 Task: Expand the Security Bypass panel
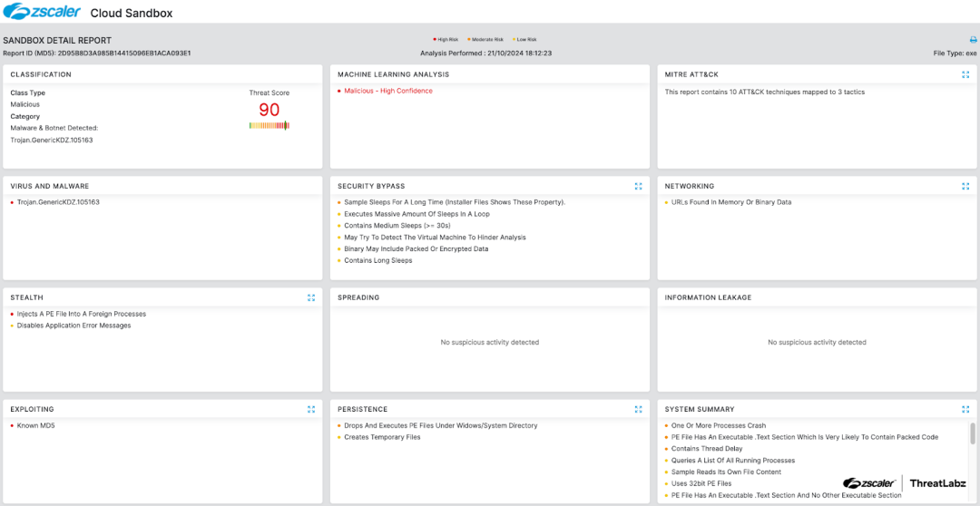(x=638, y=186)
